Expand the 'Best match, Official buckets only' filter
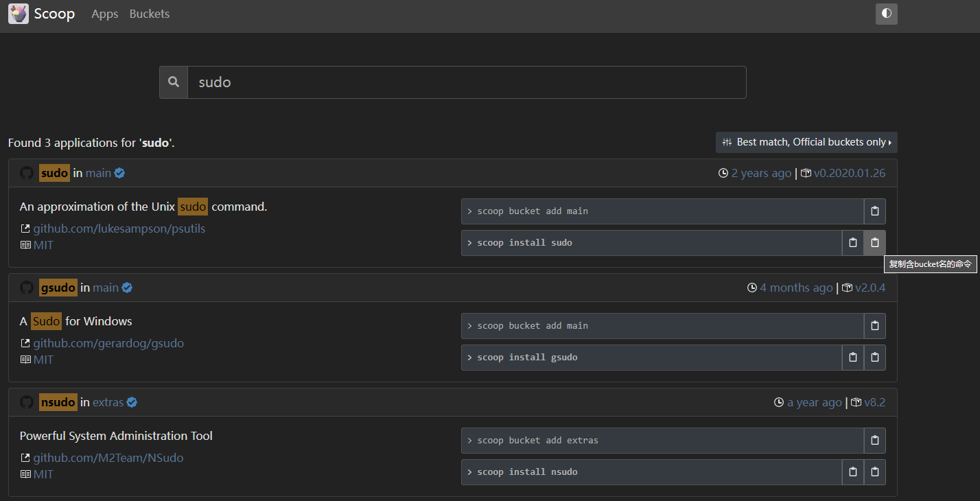980x501 pixels. tap(806, 142)
